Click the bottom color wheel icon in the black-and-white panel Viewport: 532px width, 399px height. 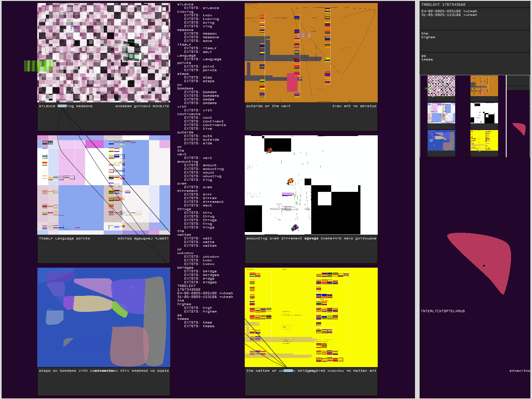[x=295, y=228]
